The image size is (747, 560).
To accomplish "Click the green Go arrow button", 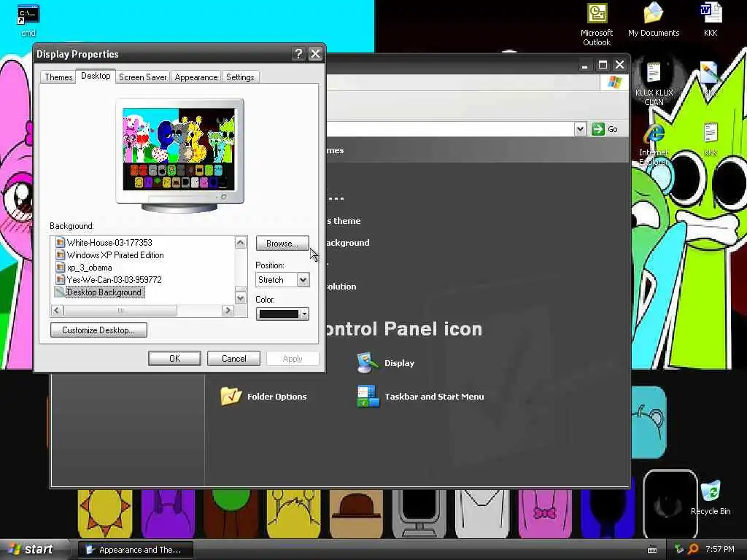I will [x=598, y=129].
